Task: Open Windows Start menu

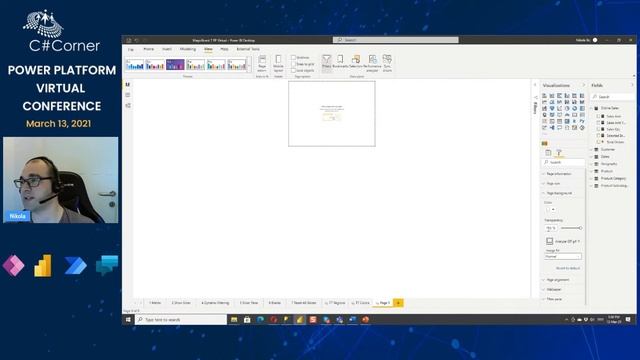Action: click(128, 320)
